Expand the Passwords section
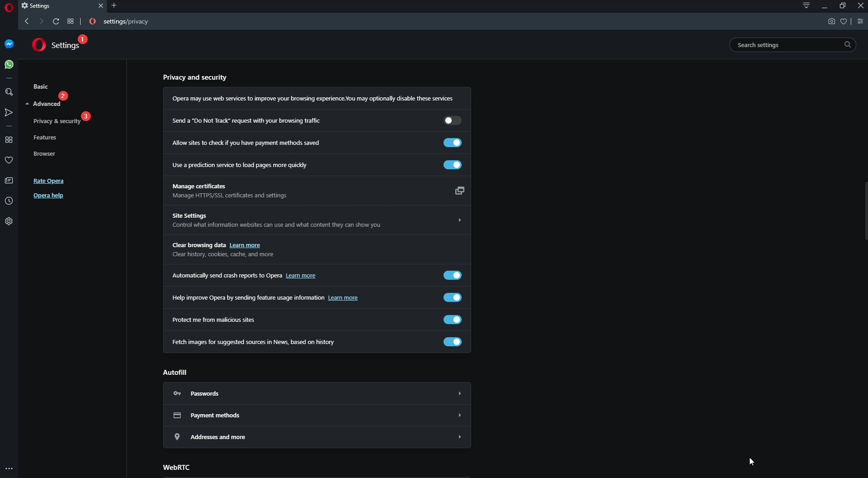 [316, 393]
